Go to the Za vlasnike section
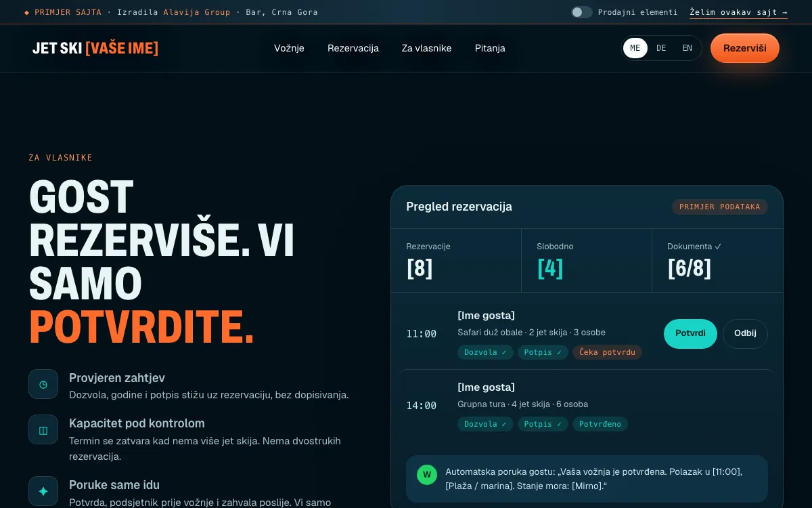This screenshot has width=812, height=508. [426, 48]
